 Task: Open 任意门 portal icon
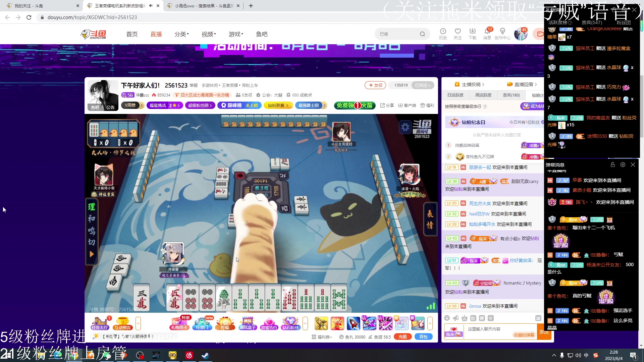(x=202, y=323)
